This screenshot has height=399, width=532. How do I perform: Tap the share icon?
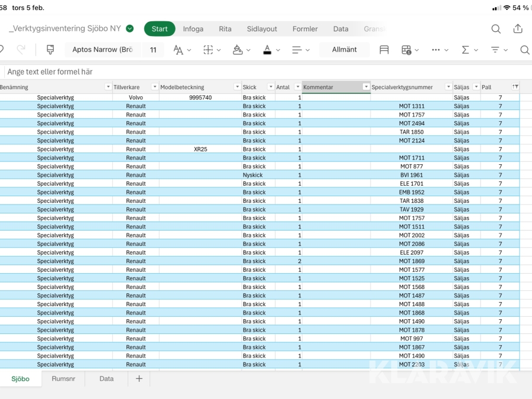click(518, 29)
